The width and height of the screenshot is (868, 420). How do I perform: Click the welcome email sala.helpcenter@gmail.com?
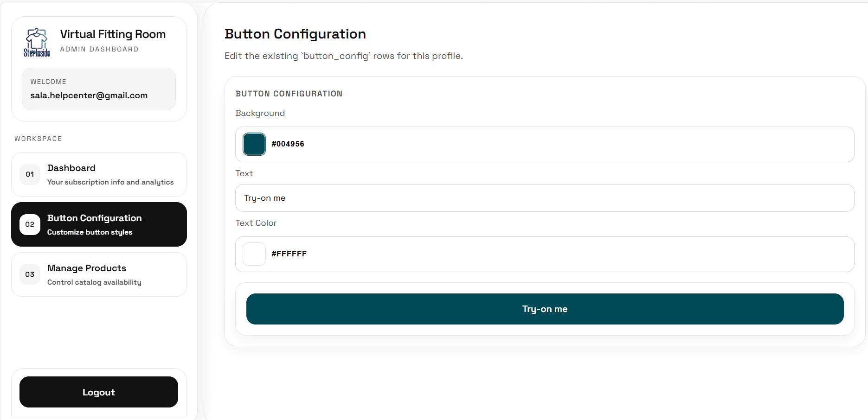(89, 95)
